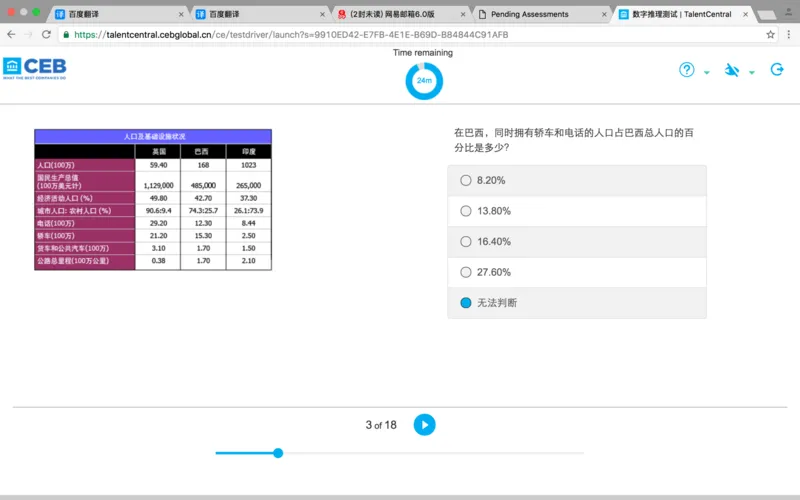Close the Pending Assessments tab

pyautogui.click(x=604, y=14)
